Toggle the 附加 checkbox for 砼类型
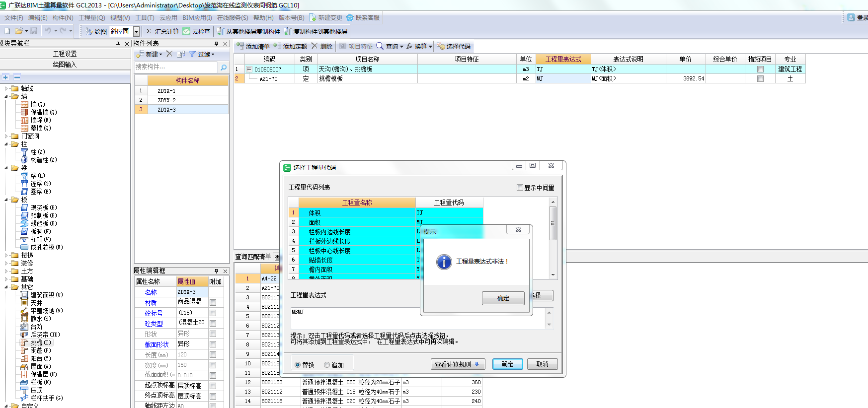This screenshot has width=868, height=408. coord(213,323)
